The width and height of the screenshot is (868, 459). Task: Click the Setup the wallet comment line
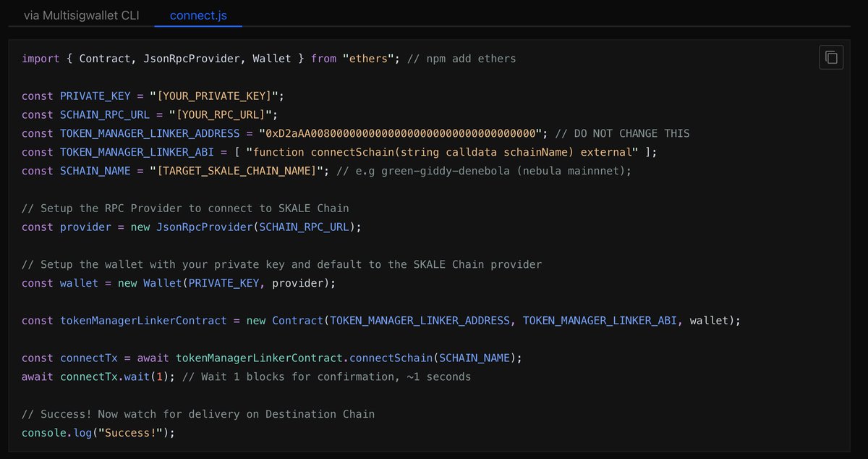coord(281,264)
